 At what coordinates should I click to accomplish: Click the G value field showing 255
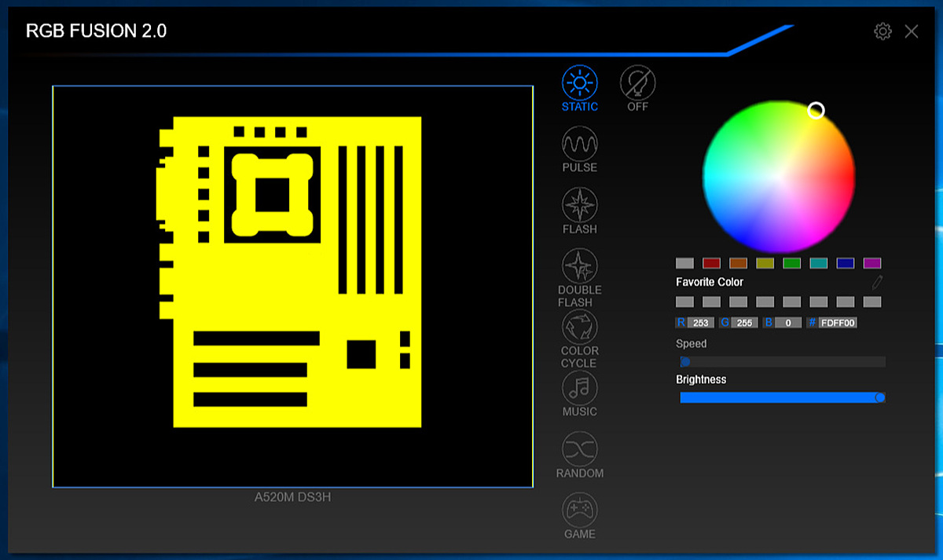click(744, 323)
